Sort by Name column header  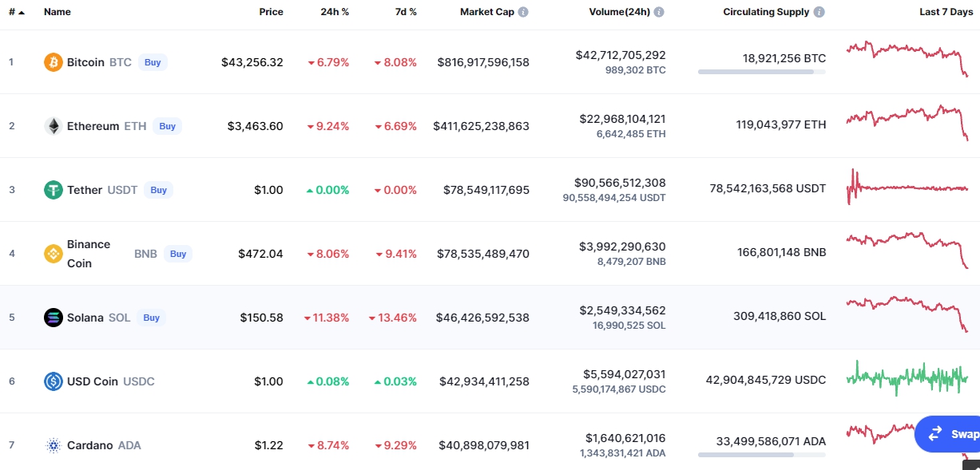(58, 13)
